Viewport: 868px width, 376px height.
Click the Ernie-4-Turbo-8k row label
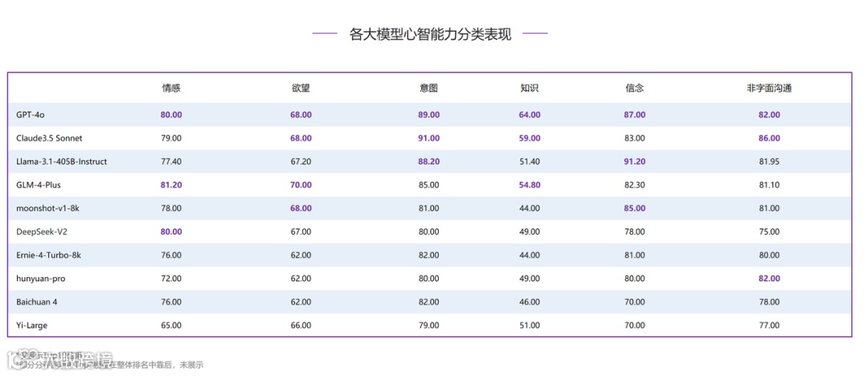pos(49,255)
